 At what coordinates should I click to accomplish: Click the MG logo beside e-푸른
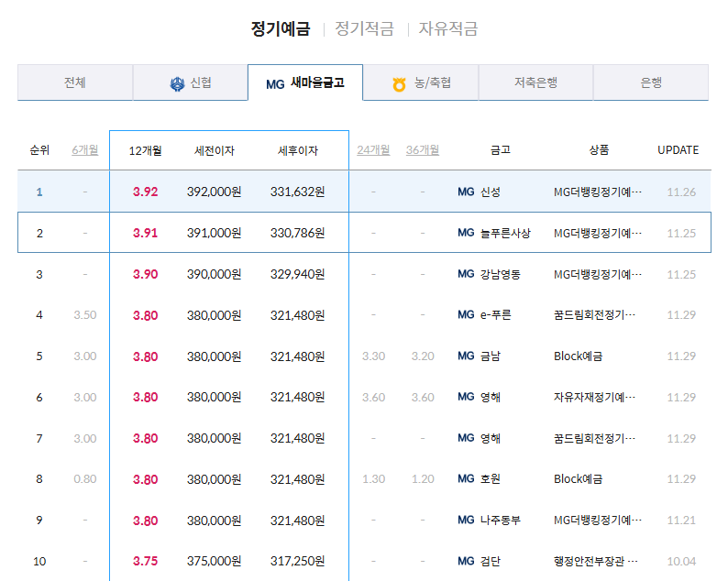(466, 314)
